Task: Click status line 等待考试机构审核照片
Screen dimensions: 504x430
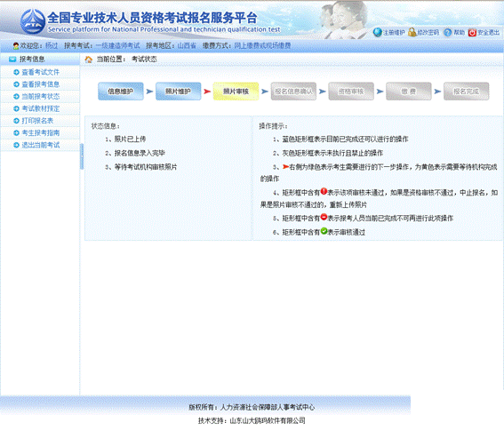Action: [x=146, y=167]
